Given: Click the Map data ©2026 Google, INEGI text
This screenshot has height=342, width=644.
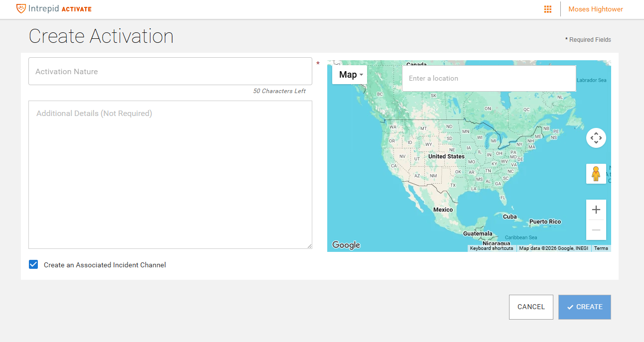Looking at the screenshot, I should 553,248.
